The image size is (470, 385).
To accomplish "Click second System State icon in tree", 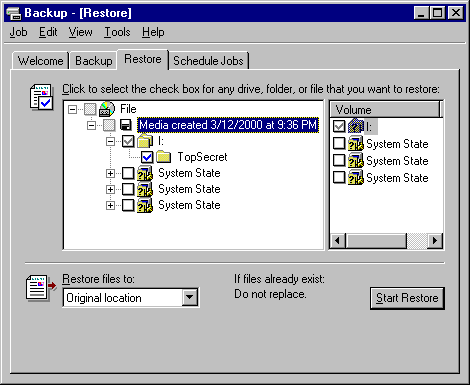I will pyautogui.click(x=145, y=189).
